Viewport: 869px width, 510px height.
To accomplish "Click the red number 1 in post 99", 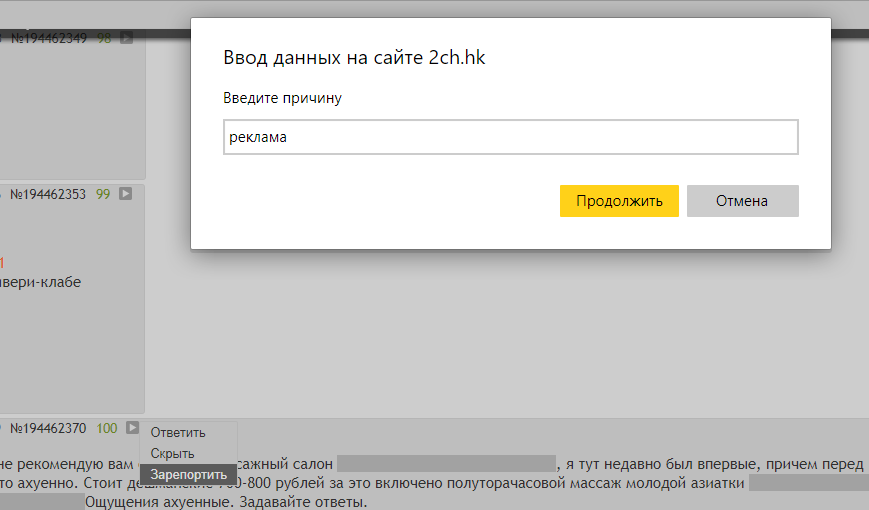I will point(2,263).
